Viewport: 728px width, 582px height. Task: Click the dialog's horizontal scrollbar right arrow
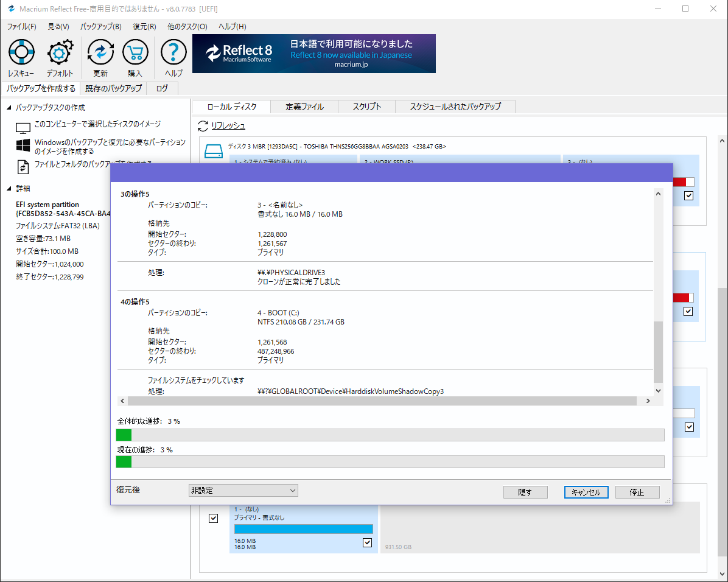(x=648, y=401)
